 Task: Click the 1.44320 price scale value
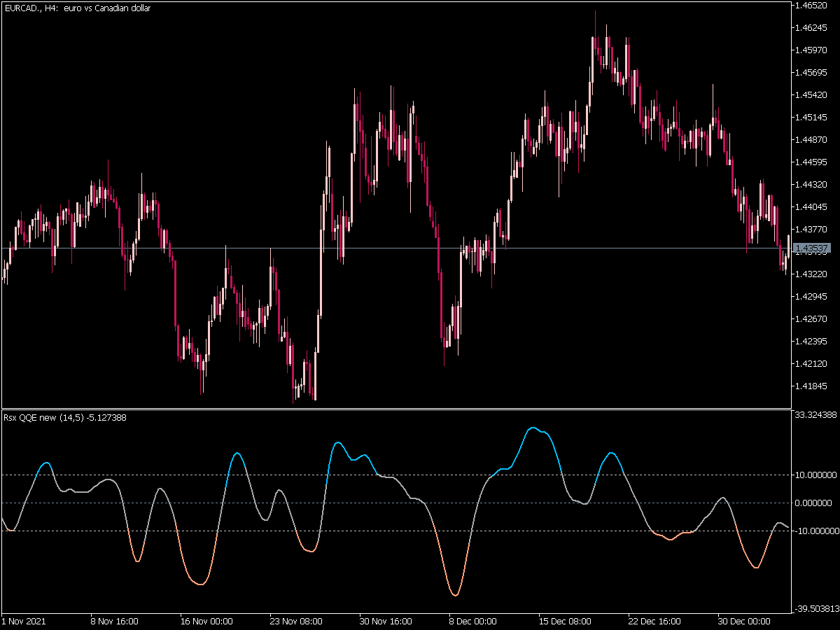click(x=812, y=185)
